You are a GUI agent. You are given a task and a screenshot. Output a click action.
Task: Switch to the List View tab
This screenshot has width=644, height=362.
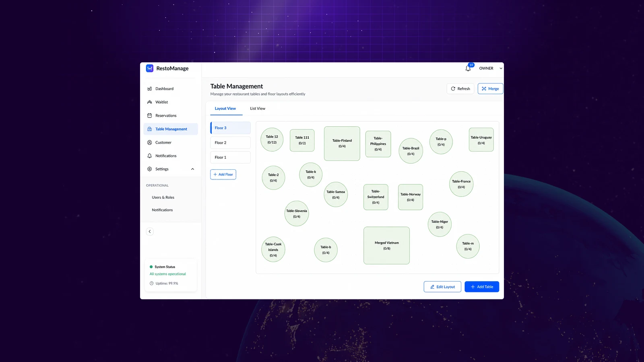pyautogui.click(x=258, y=109)
